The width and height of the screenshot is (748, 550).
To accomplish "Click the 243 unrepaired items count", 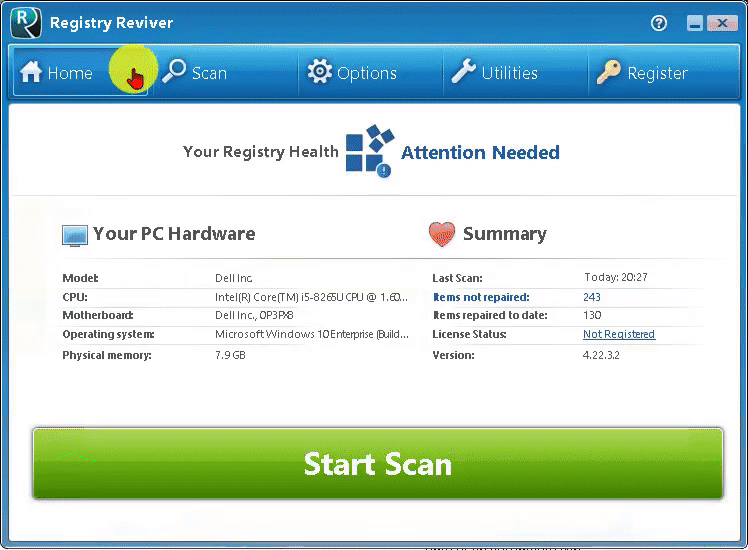I will coord(592,297).
